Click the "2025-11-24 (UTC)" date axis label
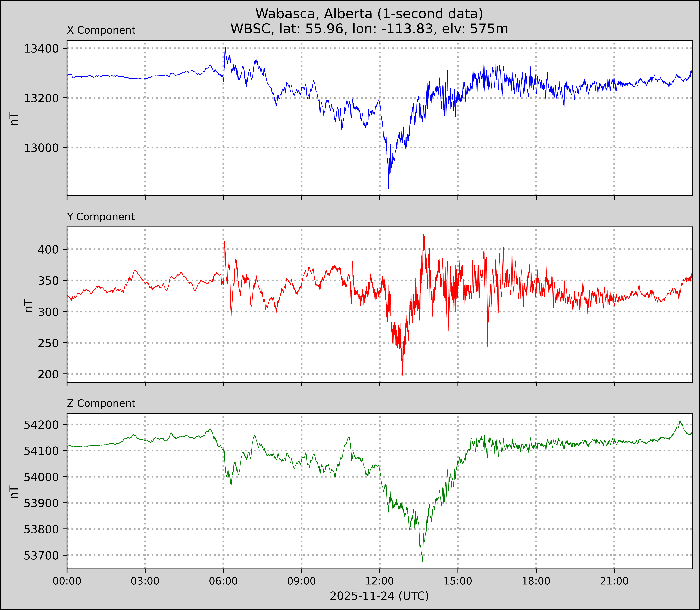Viewport: 700px width, 610px height. (x=379, y=596)
